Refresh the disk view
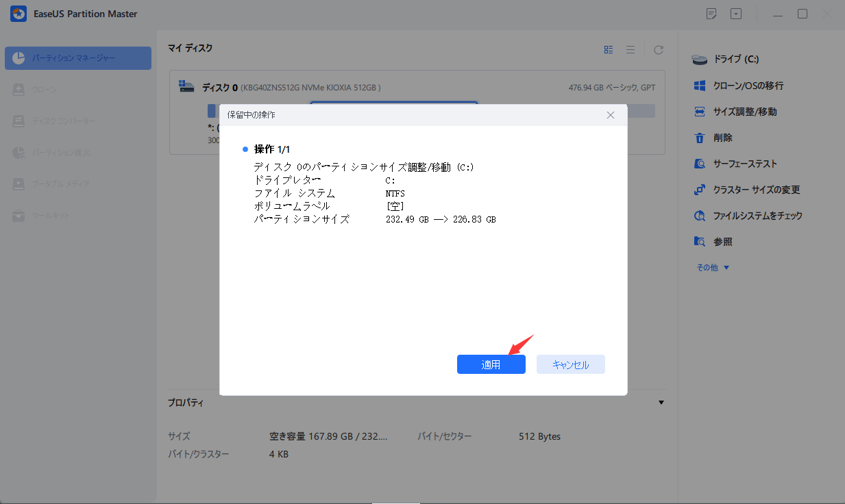 (x=658, y=49)
